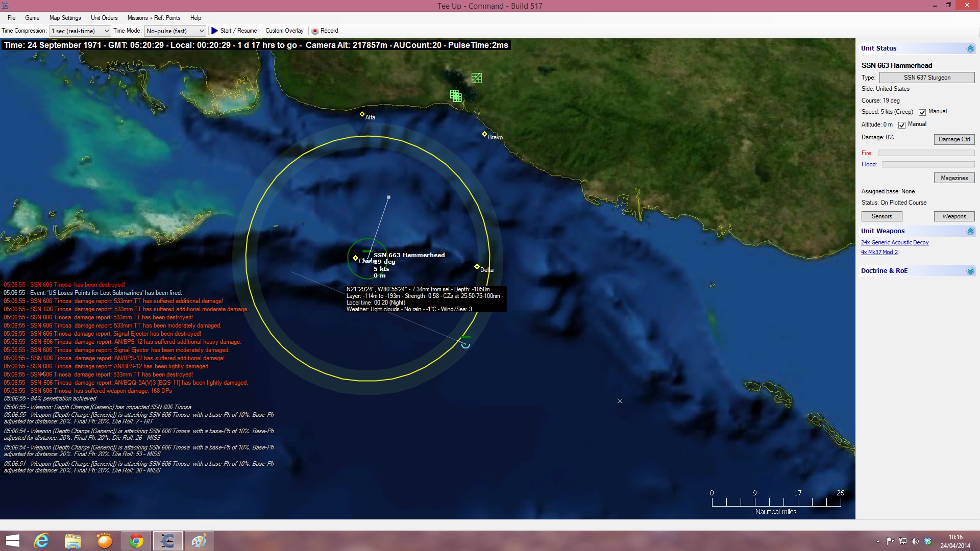This screenshot has height=551, width=980.
Task: Expand the Doctrine & RoE panel
Action: 970,271
